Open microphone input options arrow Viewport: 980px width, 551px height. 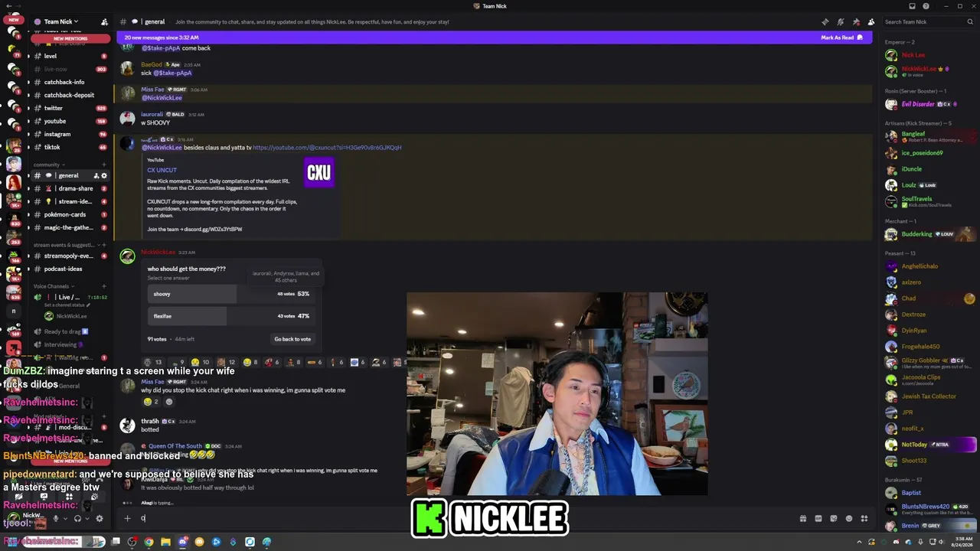(64, 518)
